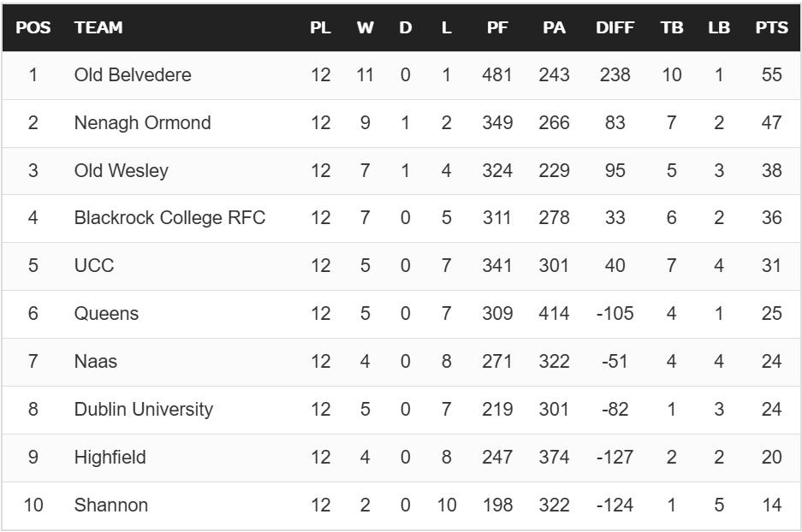Click the PF column header
This screenshot has height=532, width=802.
(497, 28)
